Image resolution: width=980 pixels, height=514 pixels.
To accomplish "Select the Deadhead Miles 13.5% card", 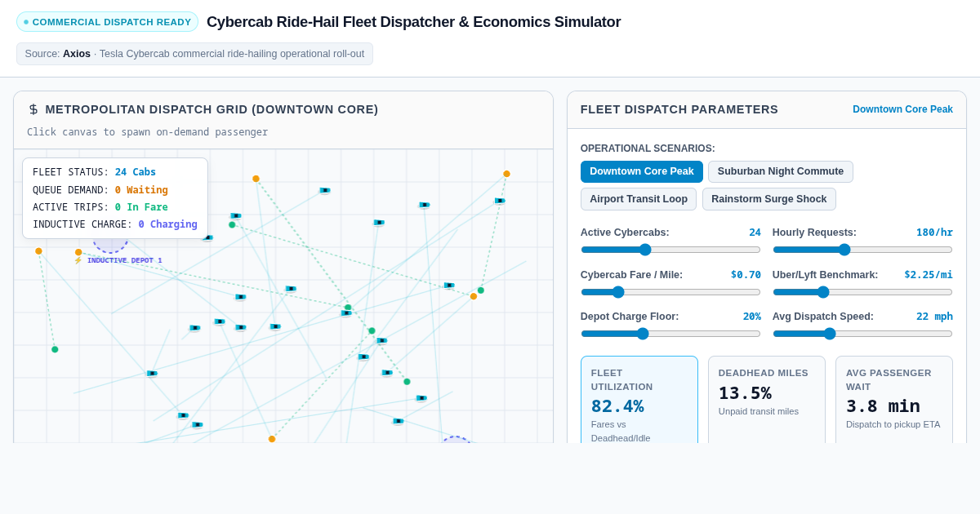I will (767, 400).
